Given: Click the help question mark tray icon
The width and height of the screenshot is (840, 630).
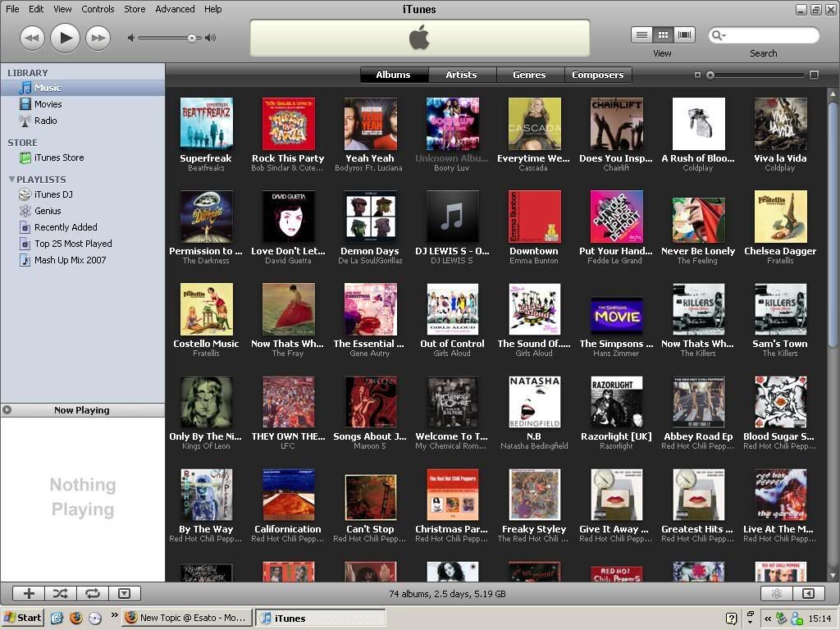Looking at the screenshot, I should point(731,619).
